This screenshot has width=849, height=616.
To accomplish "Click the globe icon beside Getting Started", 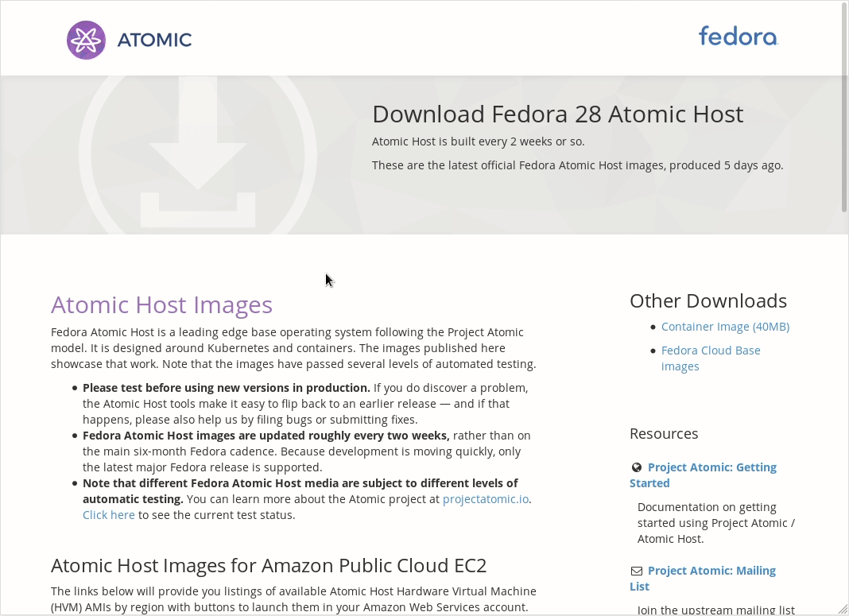I will click(637, 467).
